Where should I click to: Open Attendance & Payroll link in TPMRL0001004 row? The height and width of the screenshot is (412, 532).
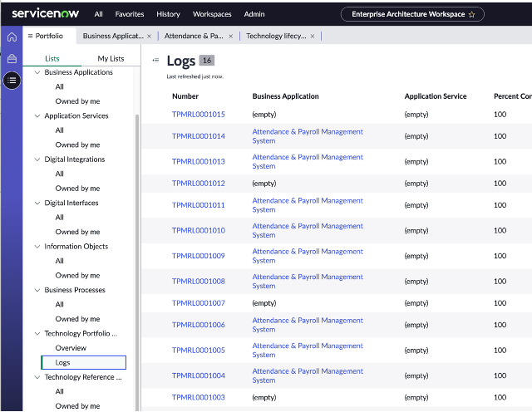coord(308,375)
